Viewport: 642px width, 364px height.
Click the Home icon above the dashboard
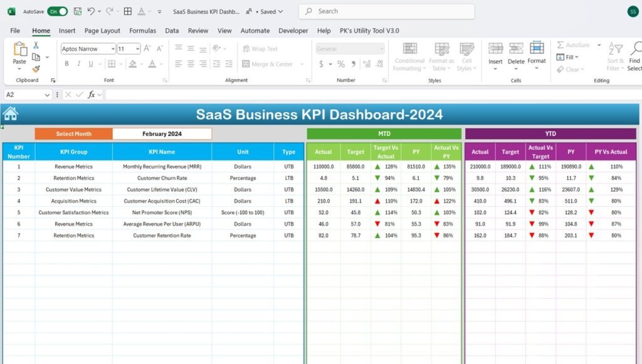[x=9, y=113]
